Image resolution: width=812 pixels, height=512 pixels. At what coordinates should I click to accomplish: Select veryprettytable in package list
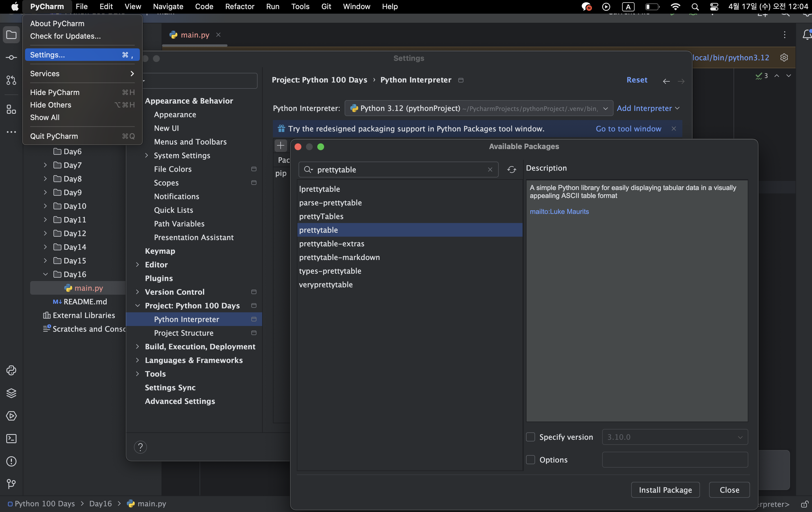pyautogui.click(x=409, y=285)
